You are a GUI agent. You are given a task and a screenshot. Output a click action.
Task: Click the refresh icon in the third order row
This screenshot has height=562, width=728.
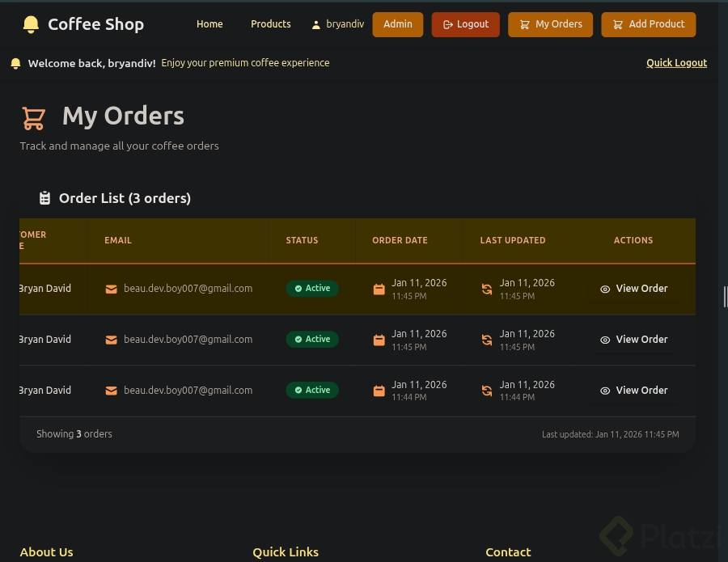tap(486, 391)
